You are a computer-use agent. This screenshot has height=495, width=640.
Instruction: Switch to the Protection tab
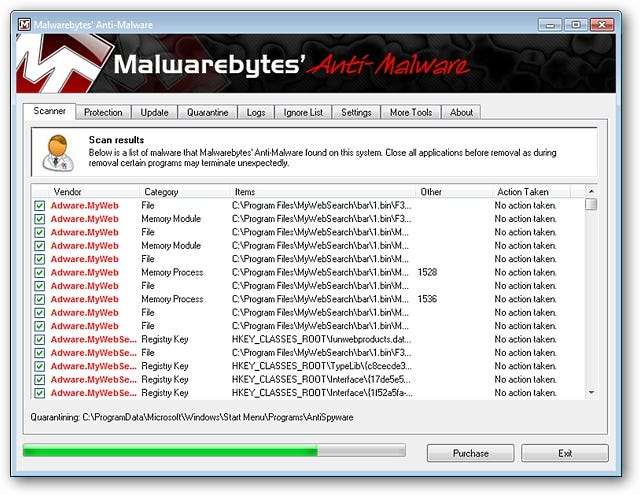coord(103,112)
